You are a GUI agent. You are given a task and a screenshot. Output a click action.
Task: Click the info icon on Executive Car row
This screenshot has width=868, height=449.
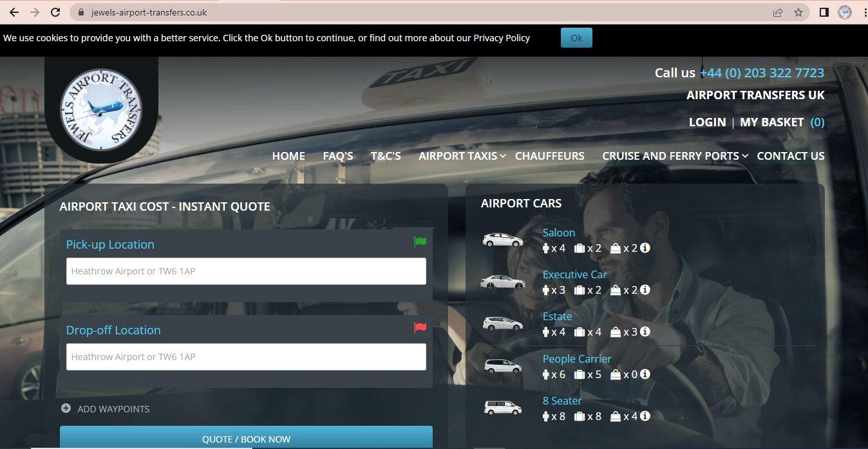[x=645, y=290]
